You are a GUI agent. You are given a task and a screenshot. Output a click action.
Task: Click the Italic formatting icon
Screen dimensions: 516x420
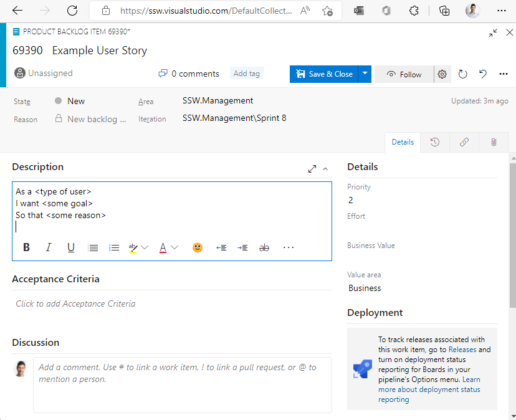(48, 247)
